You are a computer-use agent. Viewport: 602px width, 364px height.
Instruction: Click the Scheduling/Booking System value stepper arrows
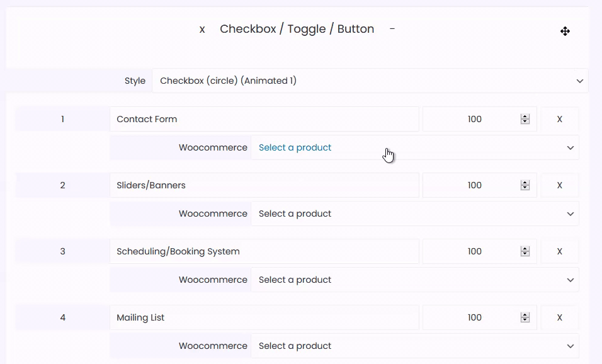click(525, 251)
